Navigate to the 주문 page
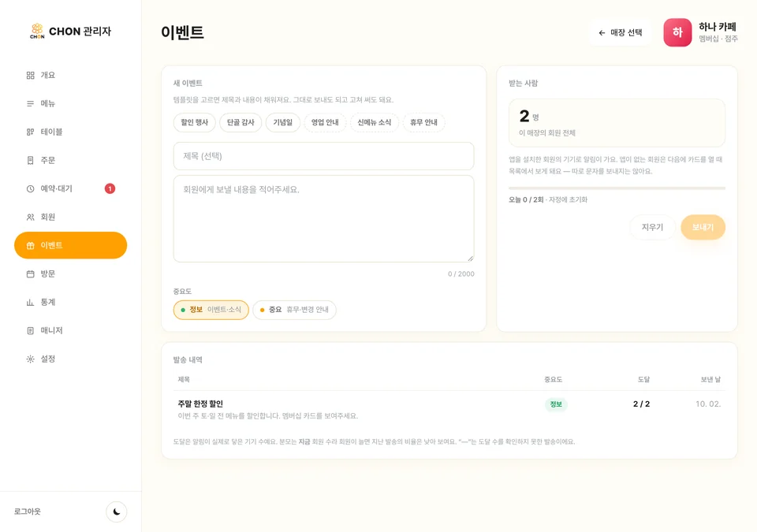 70,160
